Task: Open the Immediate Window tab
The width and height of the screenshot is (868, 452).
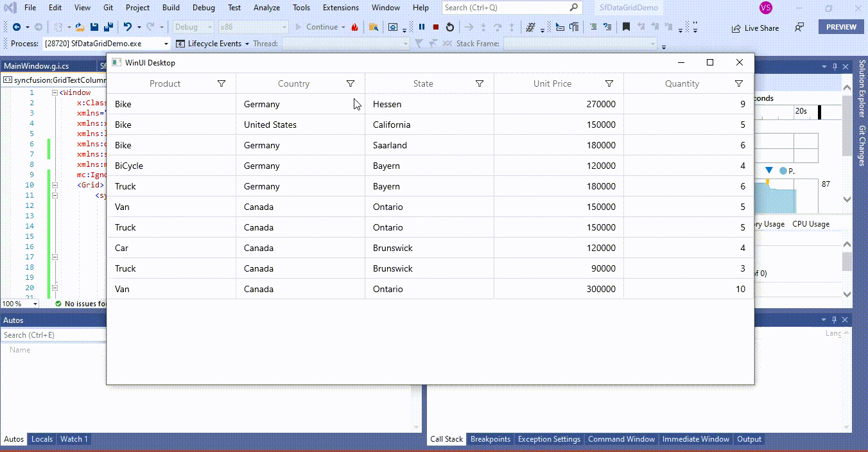Action: pyautogui.click(x=696, y=439)
